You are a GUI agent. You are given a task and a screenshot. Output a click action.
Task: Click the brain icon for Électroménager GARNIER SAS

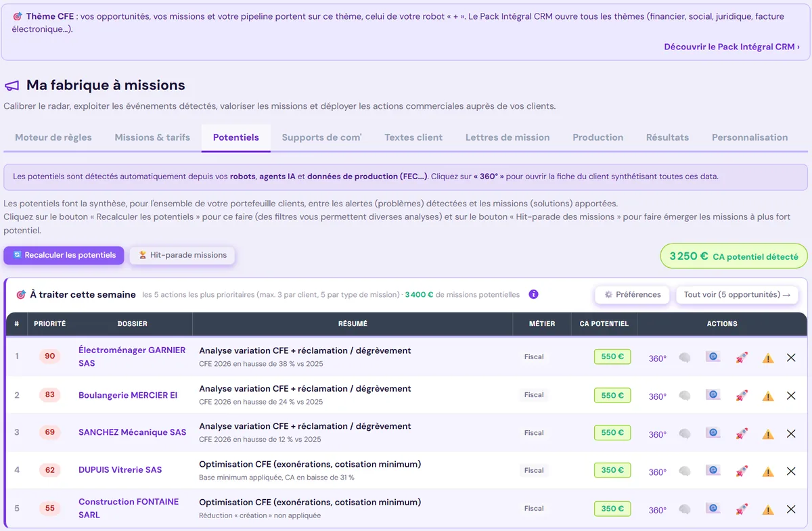685,357
